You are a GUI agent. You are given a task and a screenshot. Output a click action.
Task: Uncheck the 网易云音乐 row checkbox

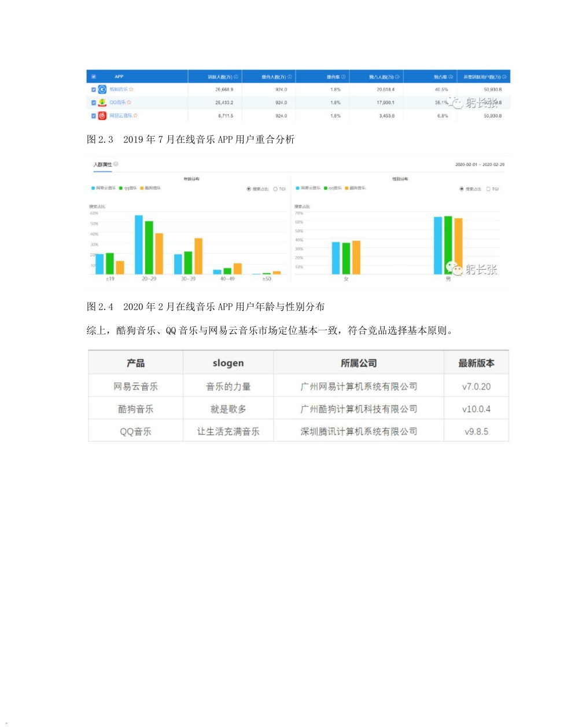pyautogui.click(x=93, y=116)
